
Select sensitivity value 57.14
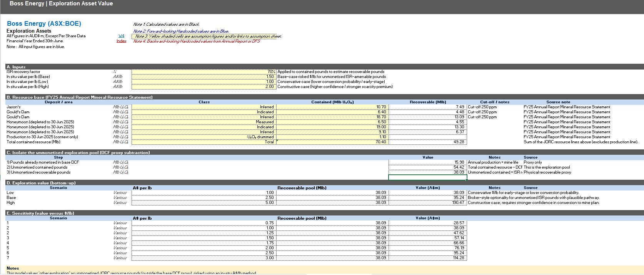428,238
